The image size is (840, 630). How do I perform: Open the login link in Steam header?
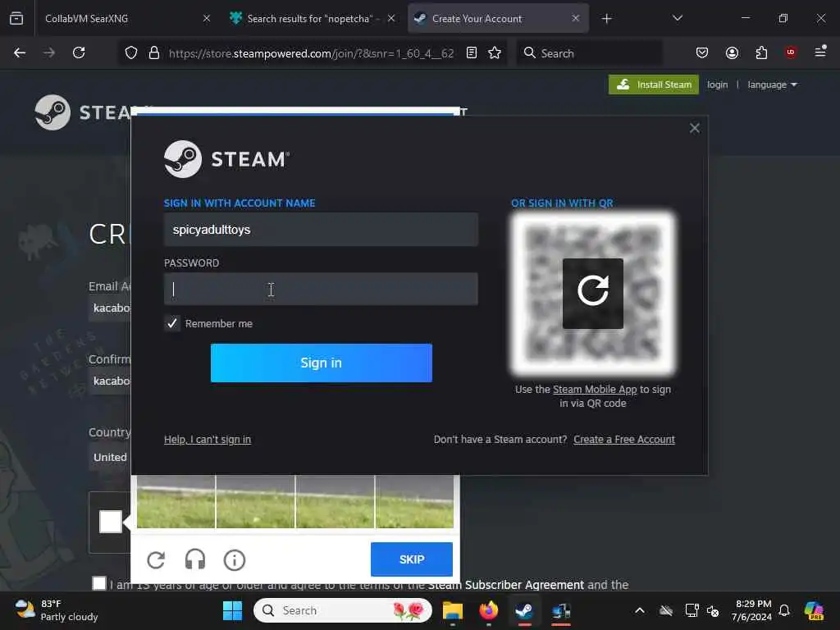717,84
